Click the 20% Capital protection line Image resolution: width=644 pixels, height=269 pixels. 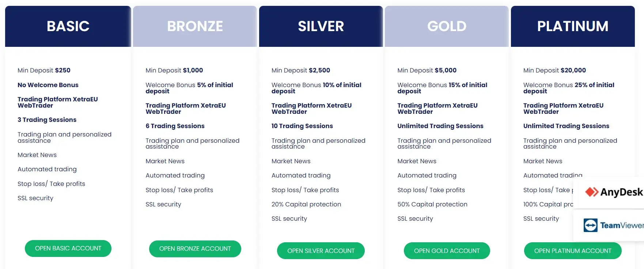coord(306,204)
